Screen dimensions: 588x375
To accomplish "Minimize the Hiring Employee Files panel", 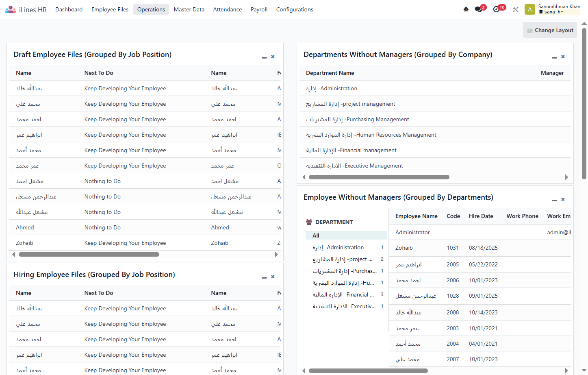I will point(264,277).
